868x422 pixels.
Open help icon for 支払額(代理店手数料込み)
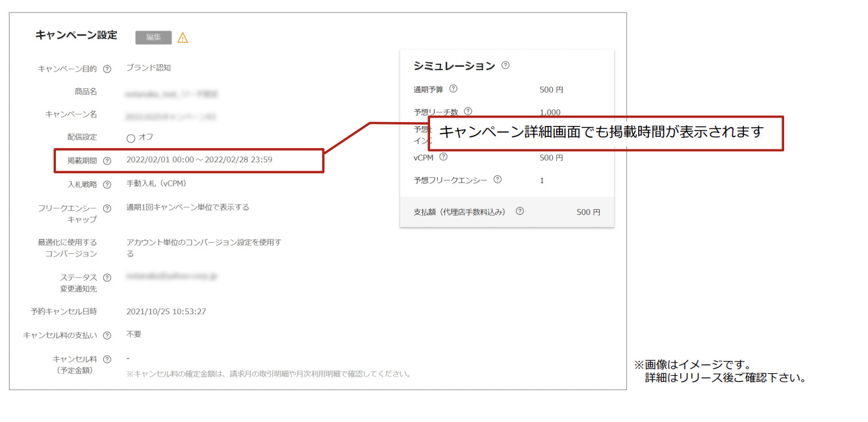519,211
